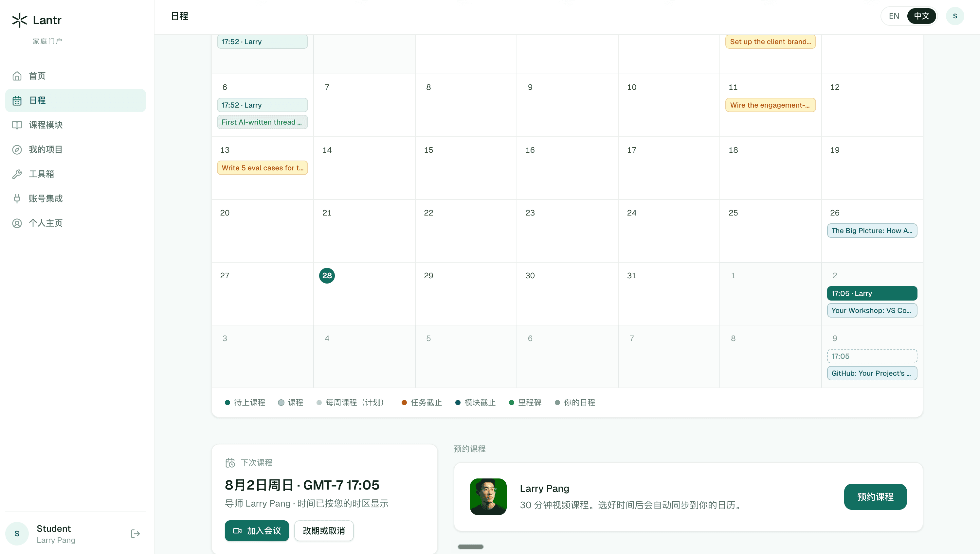The height and width of the screenshot is (554, 980).
Task: Open the Your Workshop: VS Co... event
Action: 872,310
